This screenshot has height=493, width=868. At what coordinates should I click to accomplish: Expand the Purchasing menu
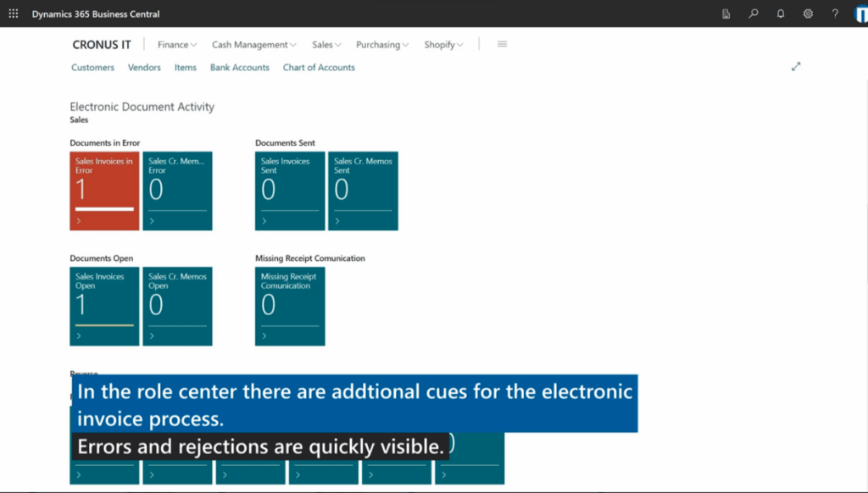382,45
